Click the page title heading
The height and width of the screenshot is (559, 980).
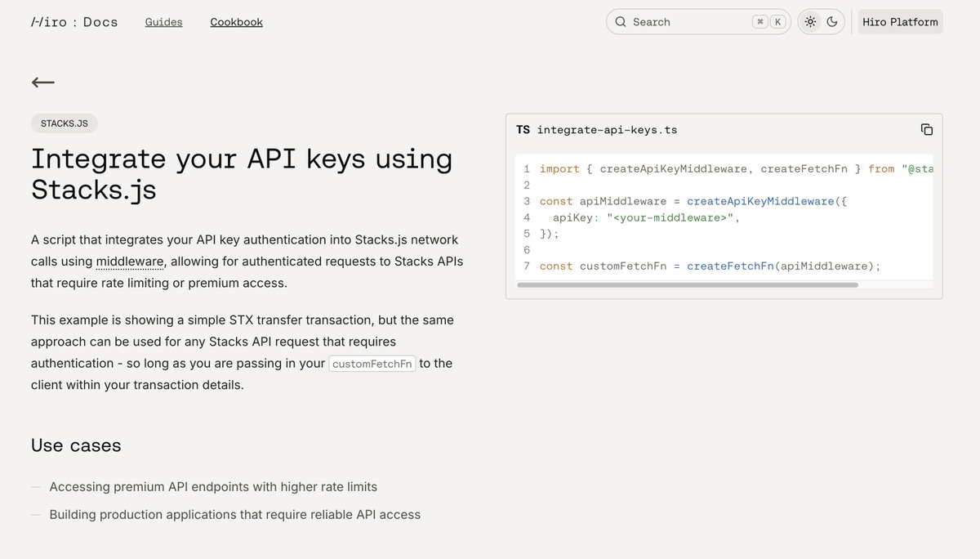click(x=242, y=173)
